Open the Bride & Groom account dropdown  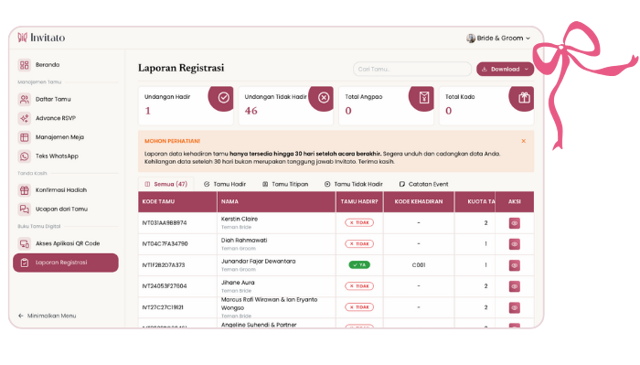498,38
